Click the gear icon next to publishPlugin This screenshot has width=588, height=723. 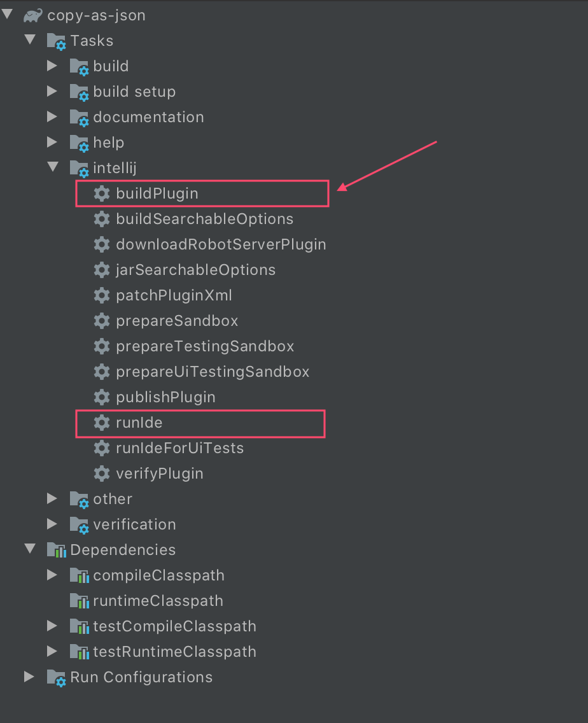pos(101,397)
